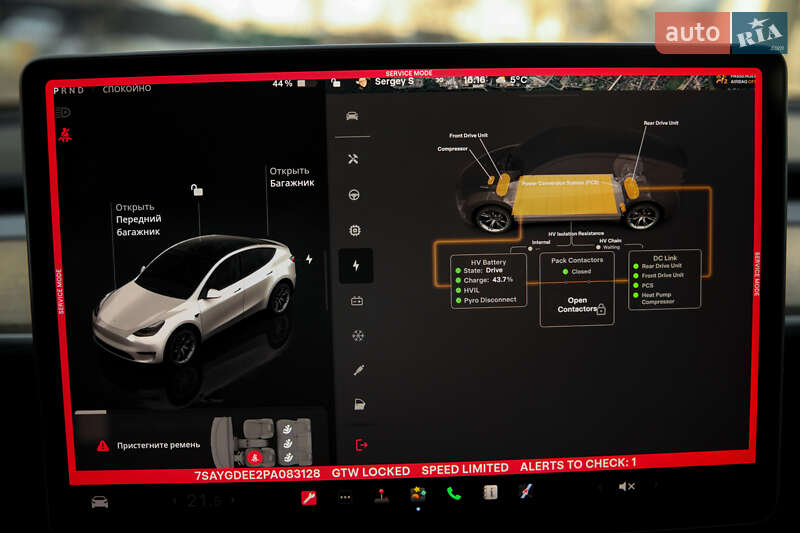Screen dimensions: 800x533
Task: Tap the Пристегните ремень seatbelt alert
Action: 158,445
